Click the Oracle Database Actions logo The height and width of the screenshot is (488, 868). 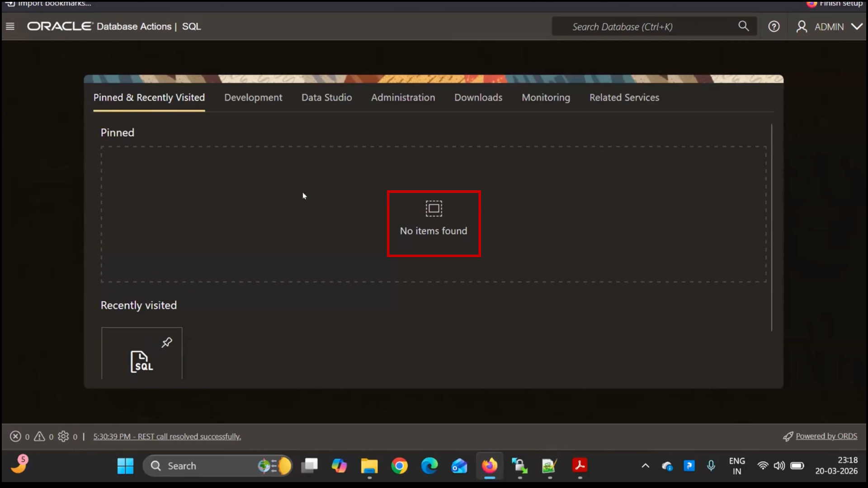point(60,26)
